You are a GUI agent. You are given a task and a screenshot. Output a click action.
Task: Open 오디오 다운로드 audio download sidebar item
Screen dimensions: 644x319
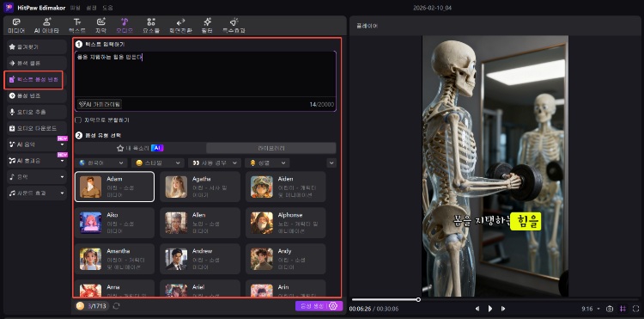[37, 128]
